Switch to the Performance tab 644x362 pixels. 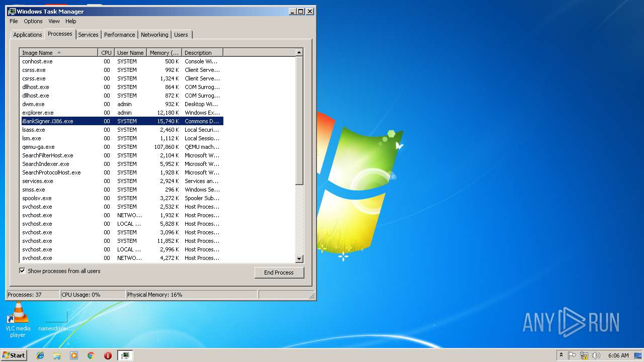(120, 35)
